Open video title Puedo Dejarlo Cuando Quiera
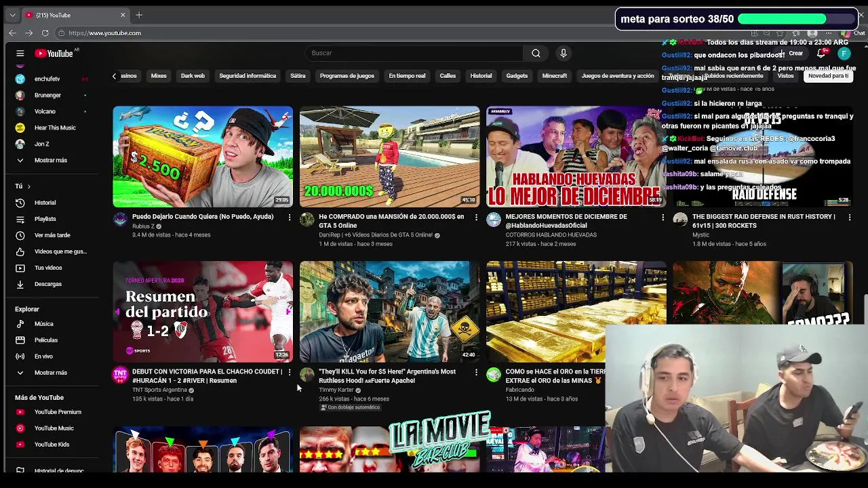 203,217
